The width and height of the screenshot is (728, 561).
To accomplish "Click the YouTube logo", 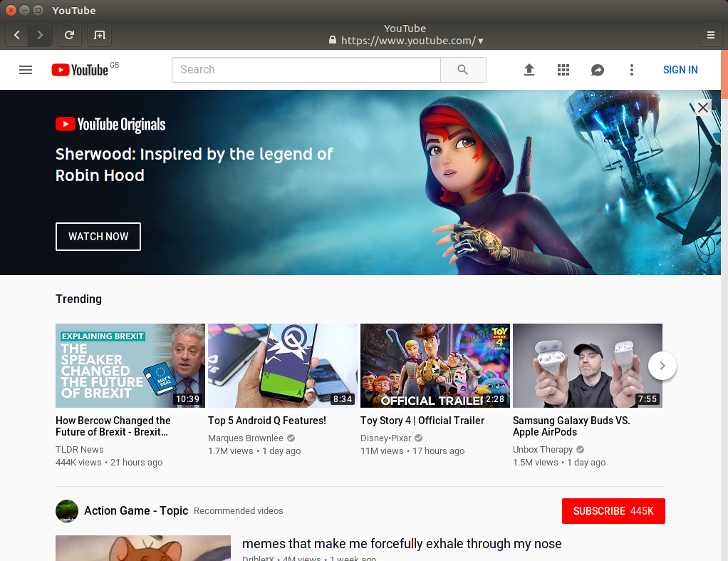I will click(80, 70).
